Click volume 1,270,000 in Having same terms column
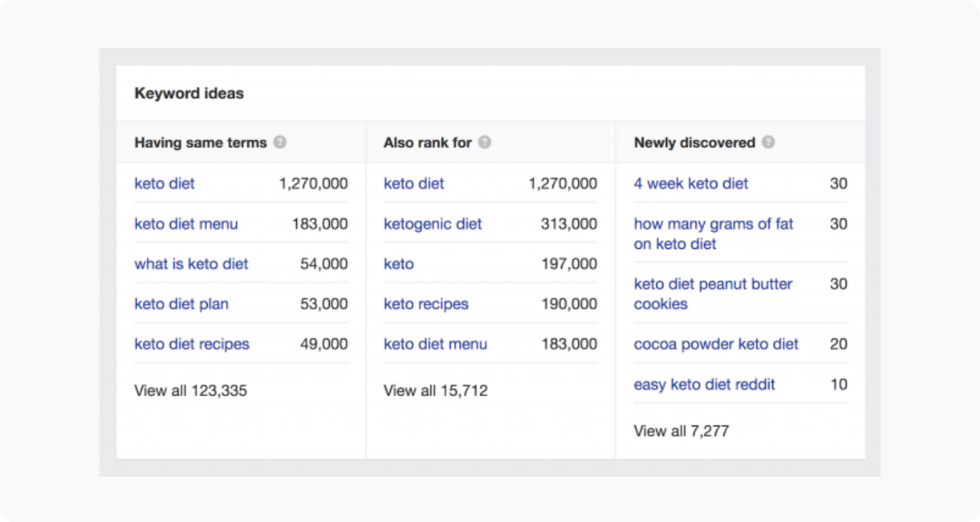Image resolution: width=980 pixels, height=522 pixels. coord(313,183)
